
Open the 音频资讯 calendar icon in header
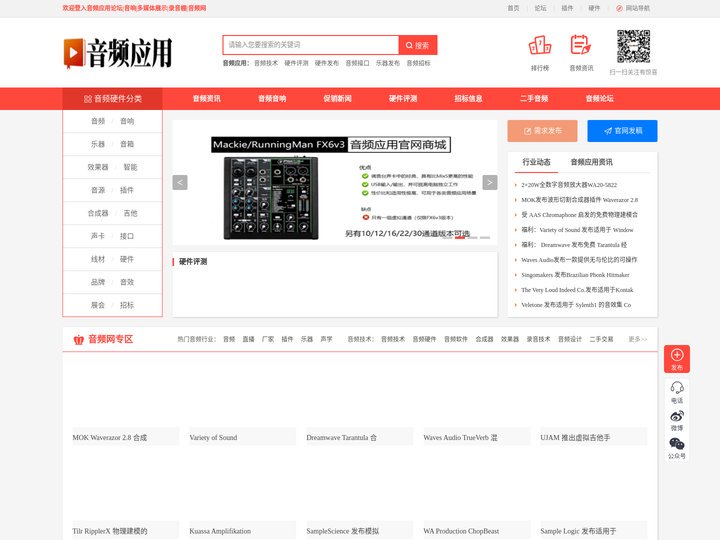pyautogui.click(x=581, y=45)
